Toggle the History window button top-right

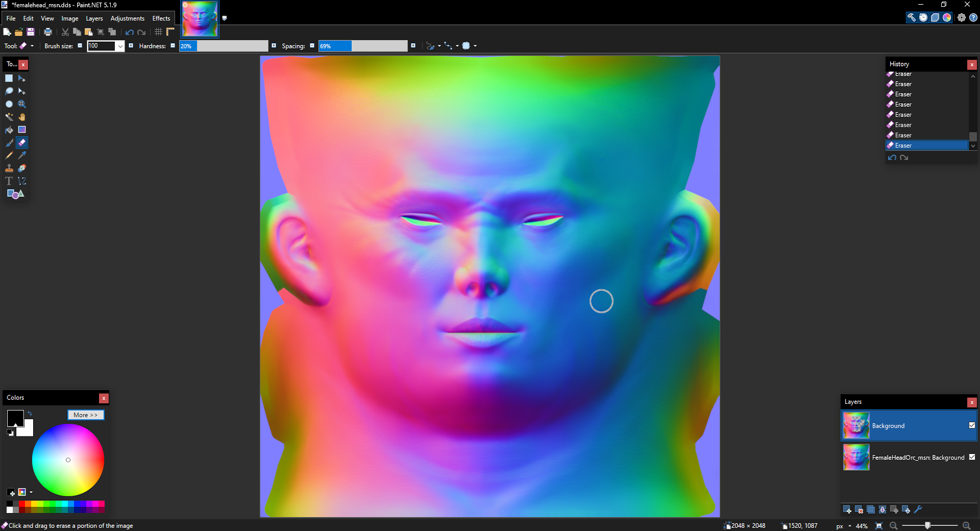tap(923, 17)
